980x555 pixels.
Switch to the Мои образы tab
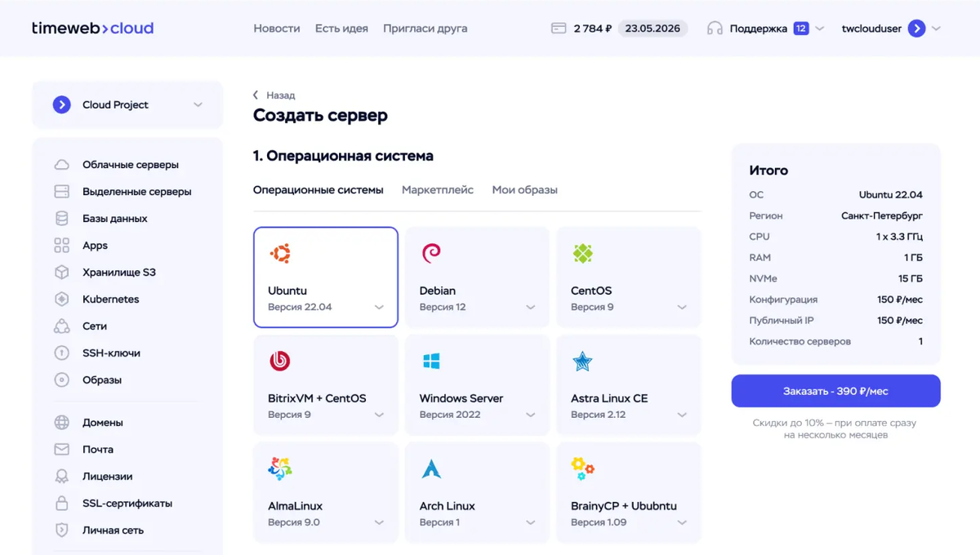pyautogui.click(x=524, y=190)
